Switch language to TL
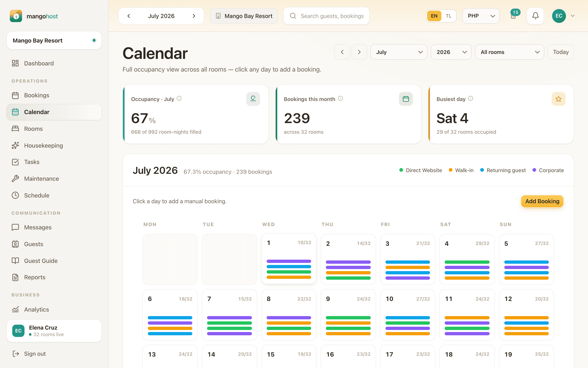The image size is (588, 368). point(449,16)
